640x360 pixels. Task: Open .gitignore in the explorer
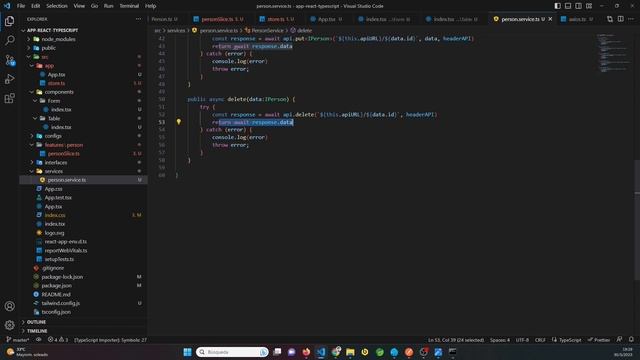click(53, 268)
